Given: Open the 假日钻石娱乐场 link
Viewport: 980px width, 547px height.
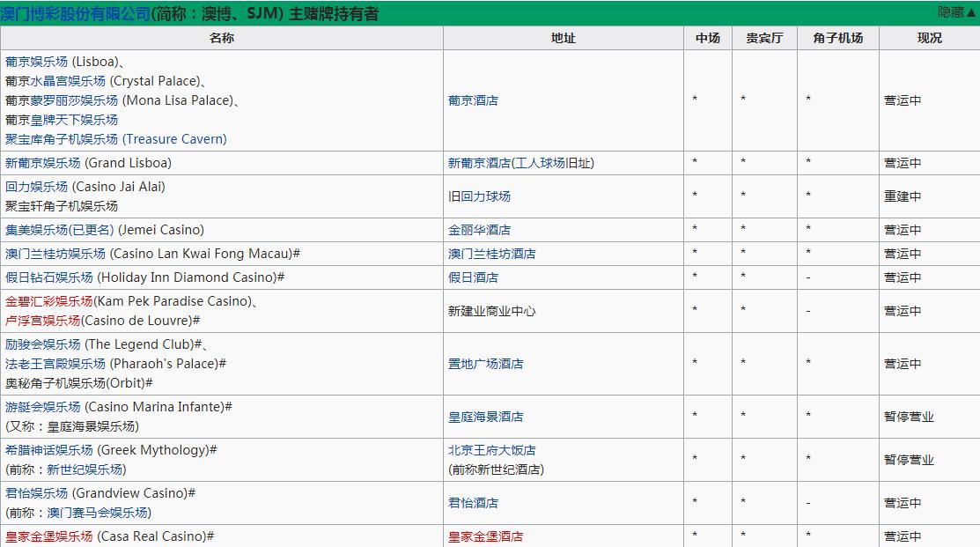Looking at the screenshot, I should [48, 277].
